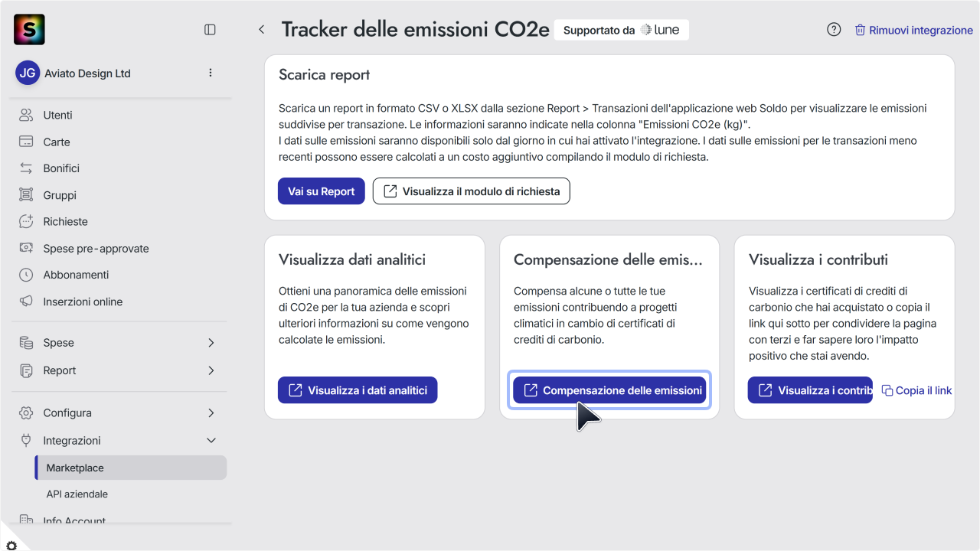Click the Tracker delle emissioni CO2e title
980x551 pixels.
click(416, 30)
